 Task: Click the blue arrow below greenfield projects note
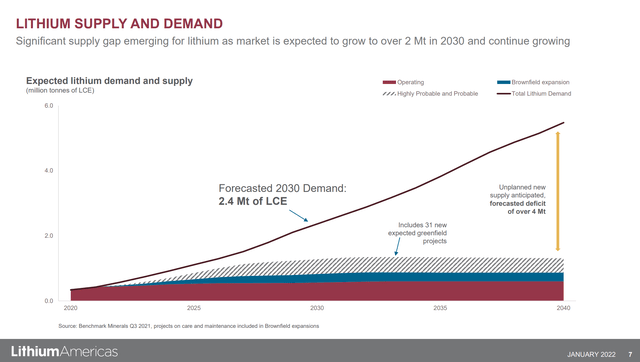pyautogui.click(x=397, y=247)
